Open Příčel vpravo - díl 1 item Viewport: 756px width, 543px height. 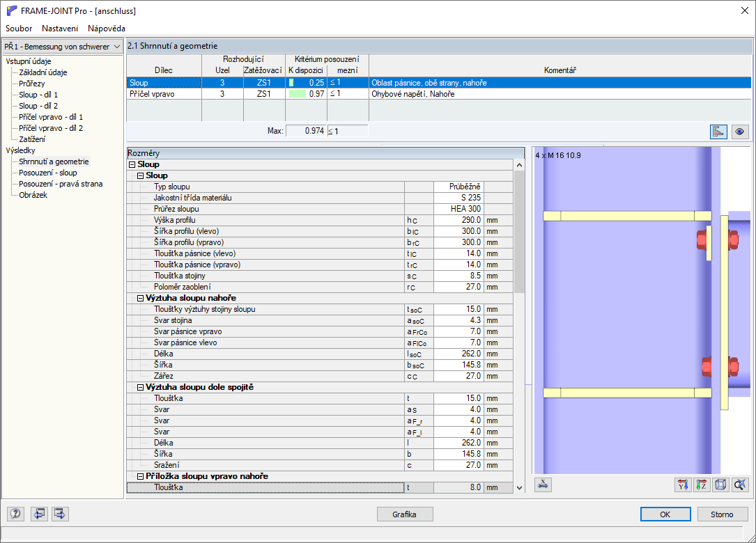click(51, 116)
